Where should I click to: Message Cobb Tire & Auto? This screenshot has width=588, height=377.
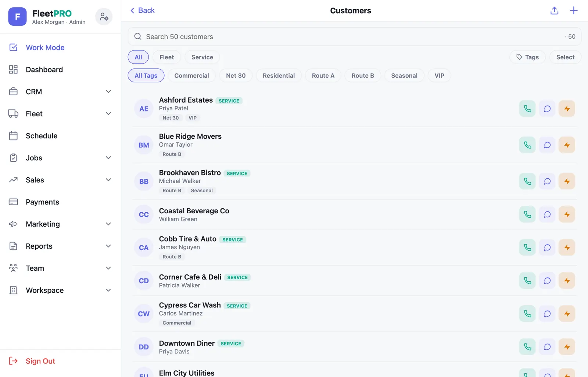[547, 248]
